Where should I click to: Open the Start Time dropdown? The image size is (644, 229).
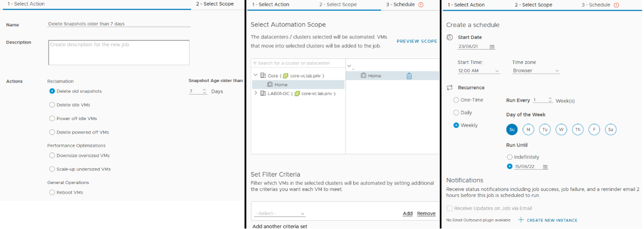479,71
